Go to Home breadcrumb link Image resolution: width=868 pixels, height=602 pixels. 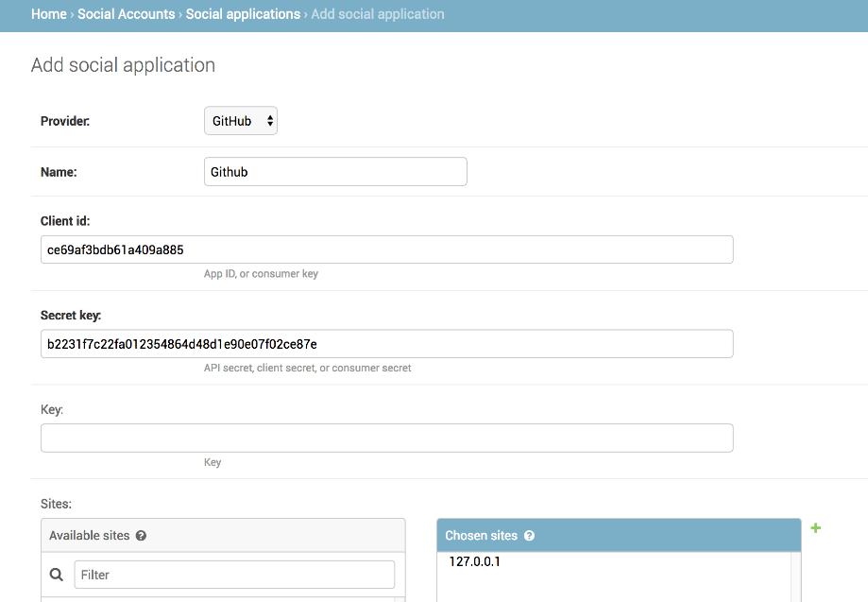pos(49,14)
